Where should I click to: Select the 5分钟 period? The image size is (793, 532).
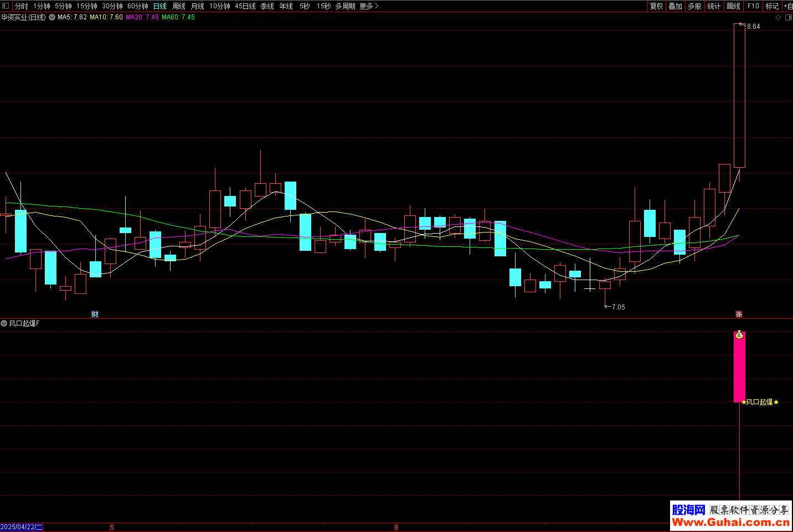coord(63,6)
